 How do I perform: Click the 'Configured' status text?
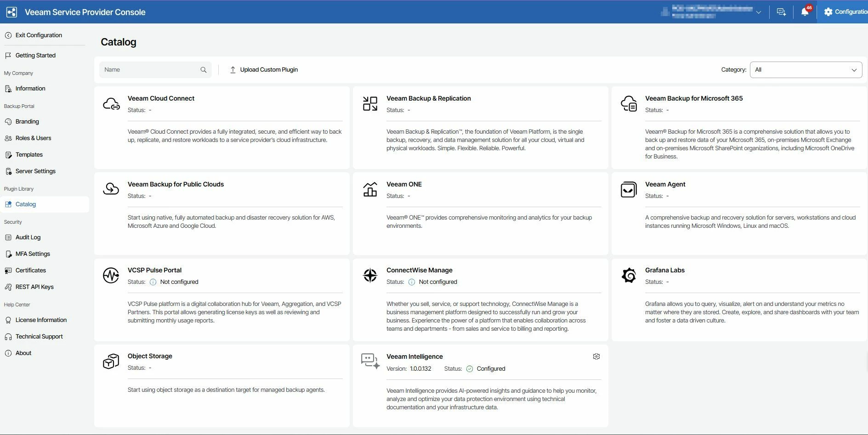[x=491, y=369]
